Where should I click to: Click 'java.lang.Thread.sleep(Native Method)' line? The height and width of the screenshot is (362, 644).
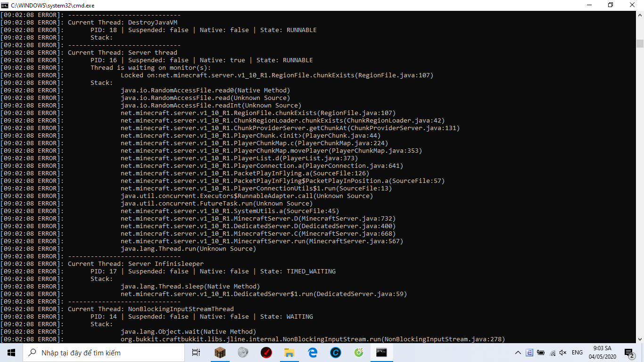pyautogui.click(x=190, y=286)
